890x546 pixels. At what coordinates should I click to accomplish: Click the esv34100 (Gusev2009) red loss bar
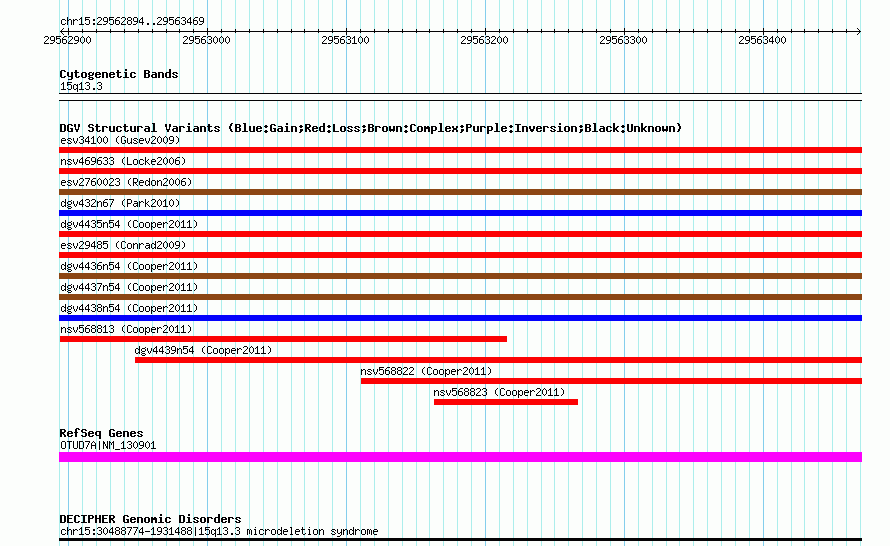pos(460,150)
